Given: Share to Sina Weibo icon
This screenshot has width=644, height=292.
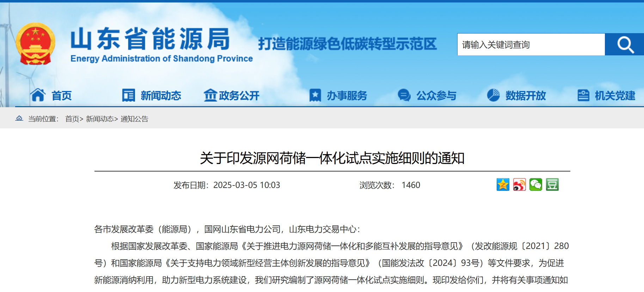Looking at the screenshot, I should [x=520, y=184].
